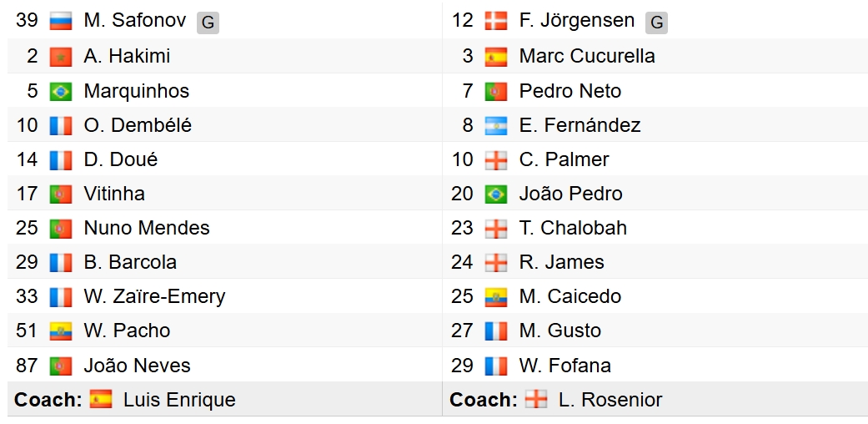Image resolution: width=868 pixels, height=424 pixels.
Task: Click shirt number 87 for João Neves
Action: pyautogui.click(x=27, y=366)
